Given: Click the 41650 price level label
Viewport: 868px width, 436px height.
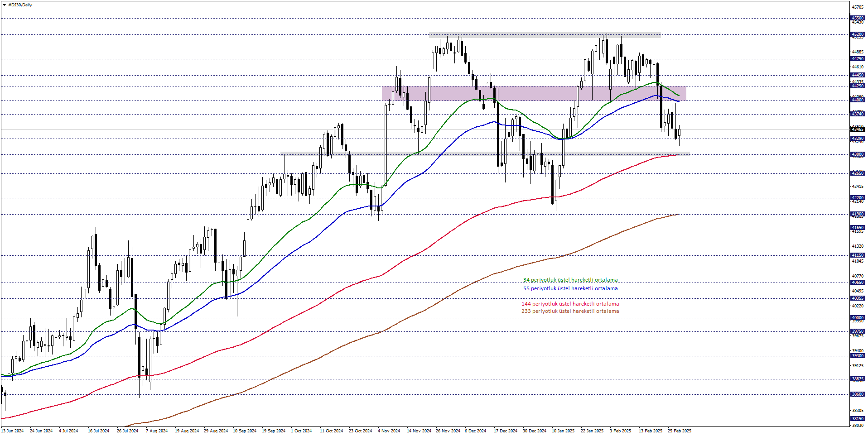Looking at the screenshot, I should [858, 228].
